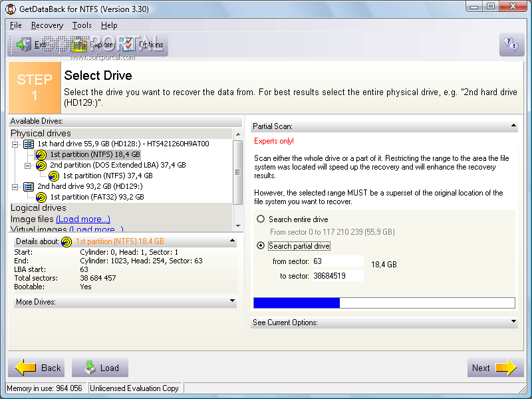Click the 37,4 GB NTFS partition icon
The height and width of the screenshot is (399, 532).
(54, 176)
